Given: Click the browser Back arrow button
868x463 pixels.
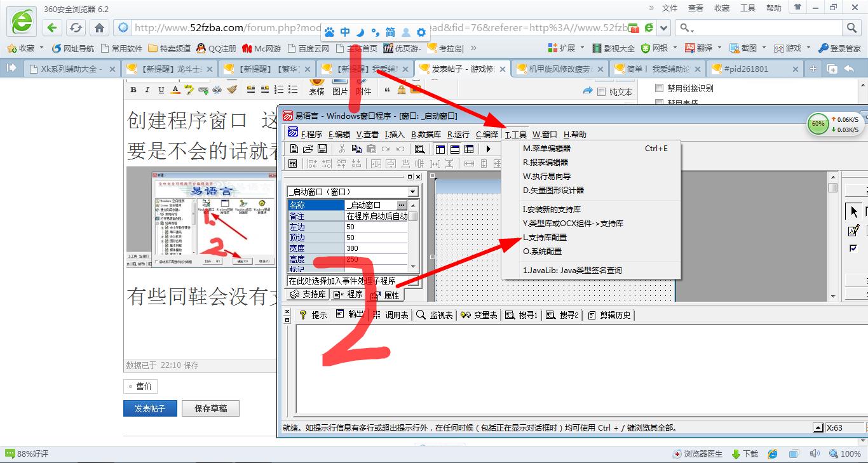Looking at the screenshot, I should (52, 27).
